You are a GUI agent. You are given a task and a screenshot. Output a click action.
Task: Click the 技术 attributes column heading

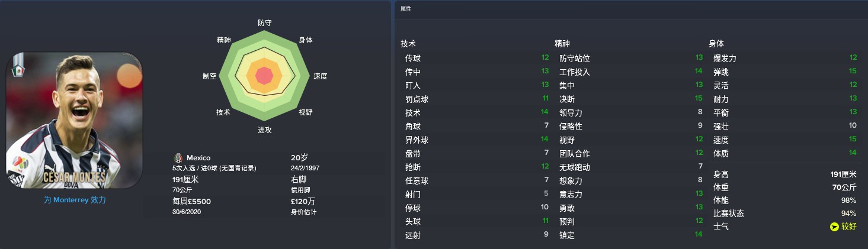[408, 44]
